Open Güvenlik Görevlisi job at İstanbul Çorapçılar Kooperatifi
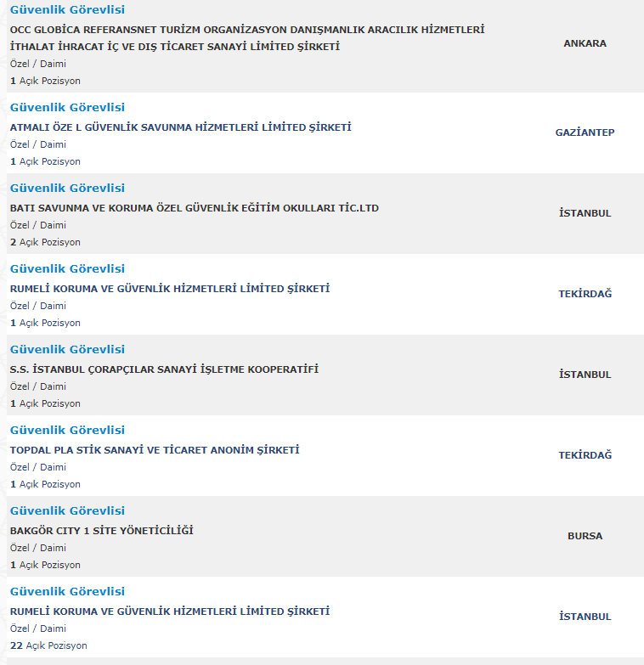Screen dimensions: 644x665 [67, 350]
